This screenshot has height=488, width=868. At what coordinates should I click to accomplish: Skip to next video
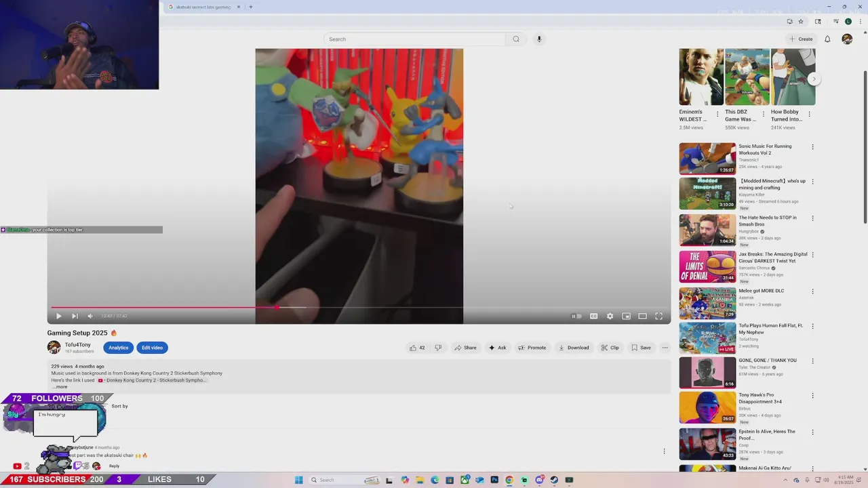75,316
